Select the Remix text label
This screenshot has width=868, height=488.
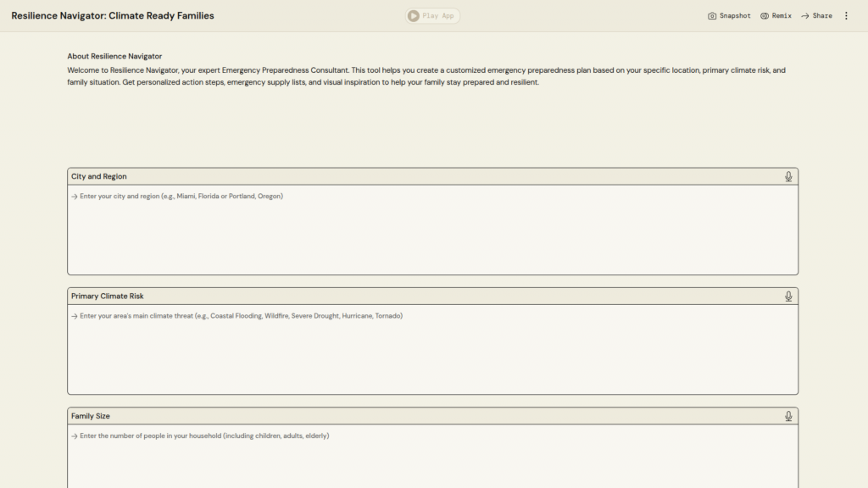[782, 16]
